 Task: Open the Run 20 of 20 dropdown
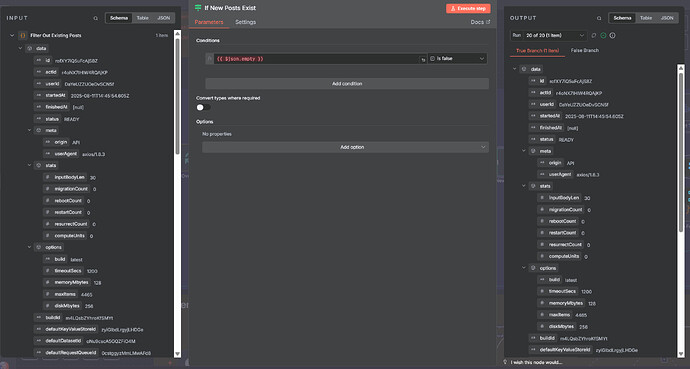pyautogui.click(x=548, y=35)
